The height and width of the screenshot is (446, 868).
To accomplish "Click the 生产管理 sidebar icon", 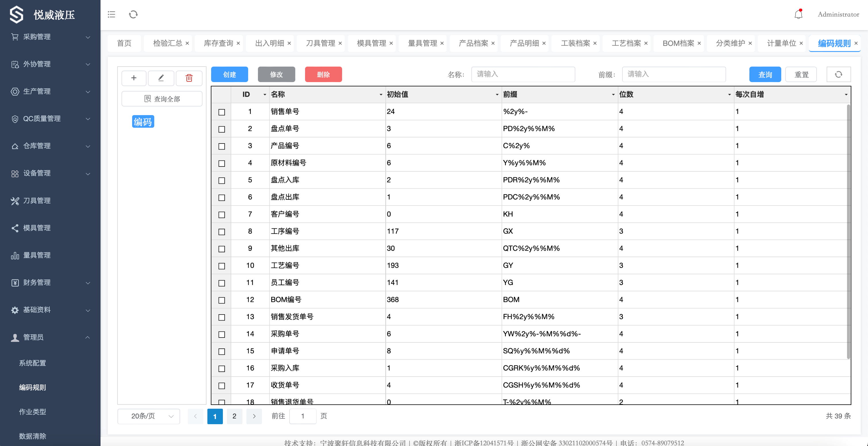I will 15,92.
